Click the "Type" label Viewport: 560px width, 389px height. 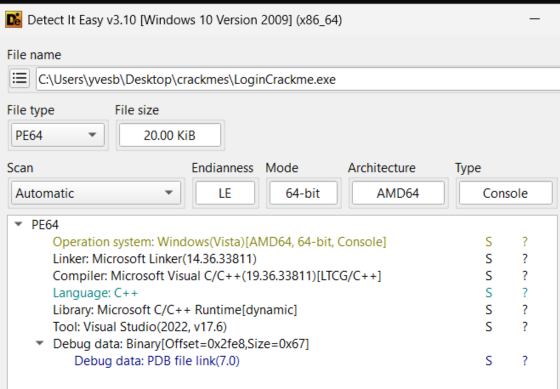pos(468,168)
